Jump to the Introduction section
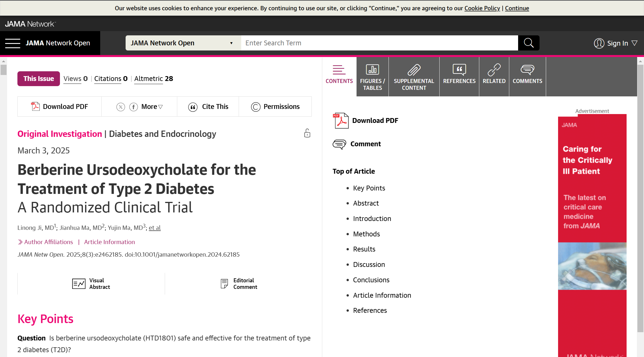The image size is (644, 357). click(372, 219)
